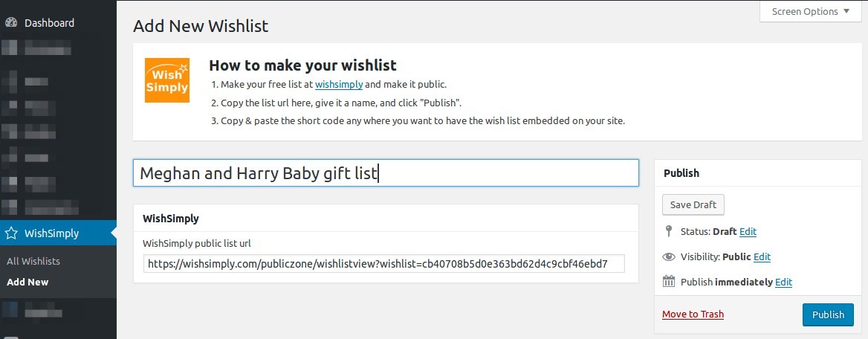This screenshot has width=868, height=339.
Task: Click the orange Wish Simply logo
Action: [x=166, y=80]
